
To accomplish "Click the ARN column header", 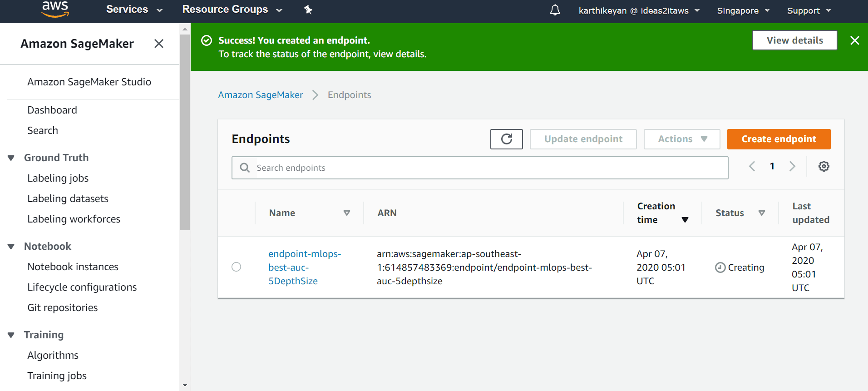I will coord(387,213).
